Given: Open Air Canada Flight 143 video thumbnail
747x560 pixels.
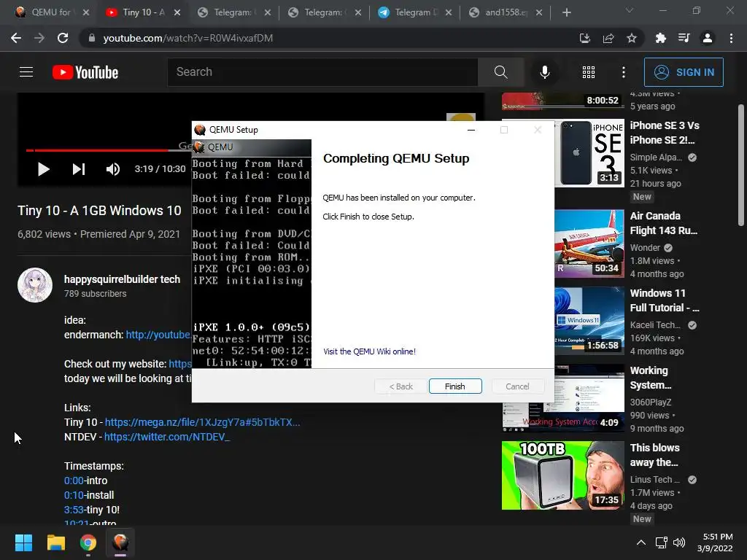Looking at the screenshot, I should click(589, 244).
